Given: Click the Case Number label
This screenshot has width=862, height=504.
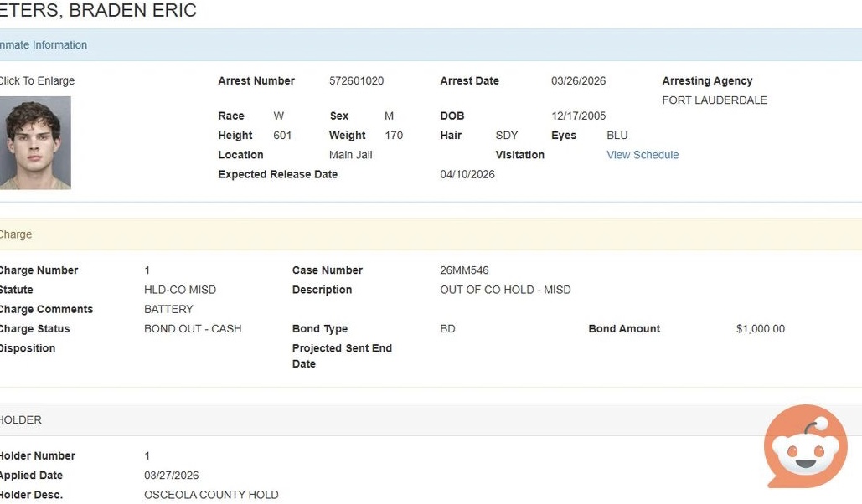Looking at the screenshot, I should [x=327, y=270].
